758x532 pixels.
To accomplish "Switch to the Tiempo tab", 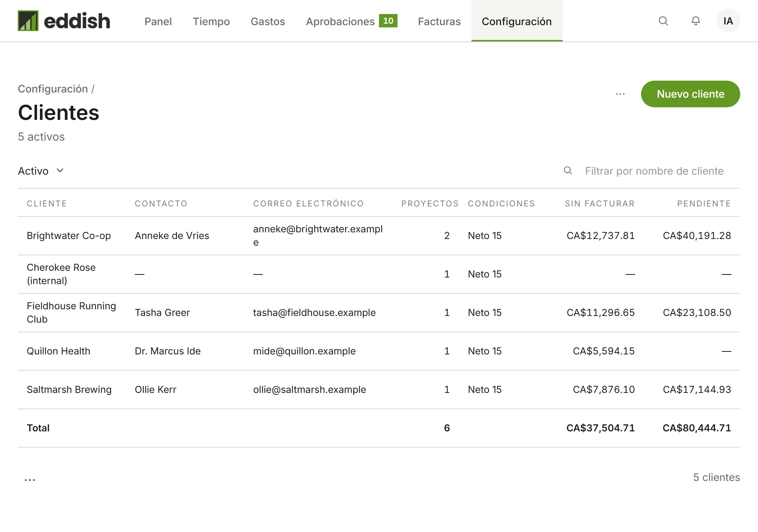I will pyautogui.click(x=211, y=21).
